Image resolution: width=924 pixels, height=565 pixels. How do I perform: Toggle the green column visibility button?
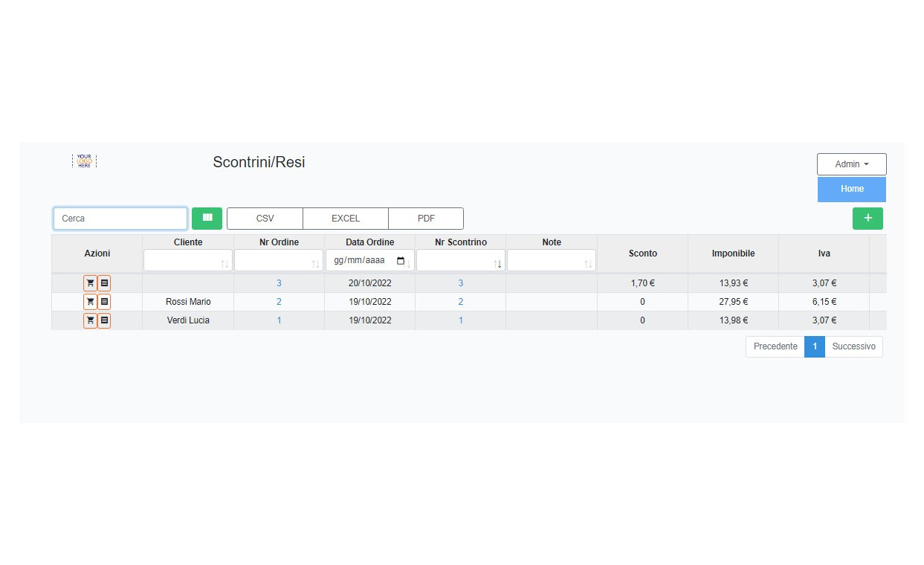[207, 219]
